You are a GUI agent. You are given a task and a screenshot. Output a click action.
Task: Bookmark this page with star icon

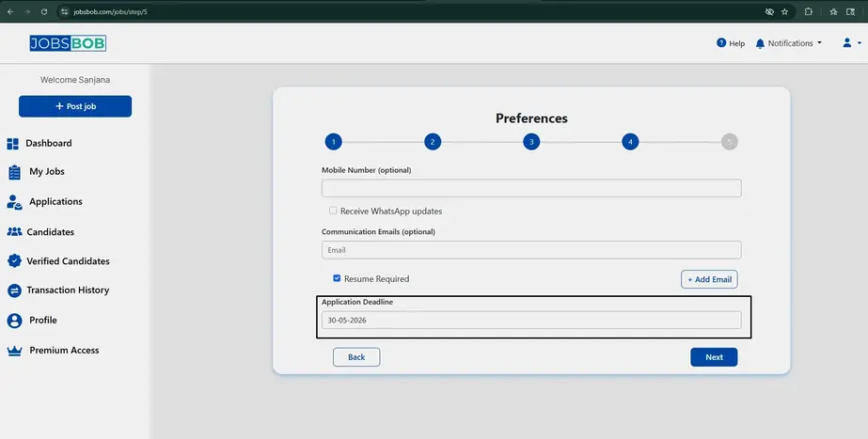coord(784,12)
